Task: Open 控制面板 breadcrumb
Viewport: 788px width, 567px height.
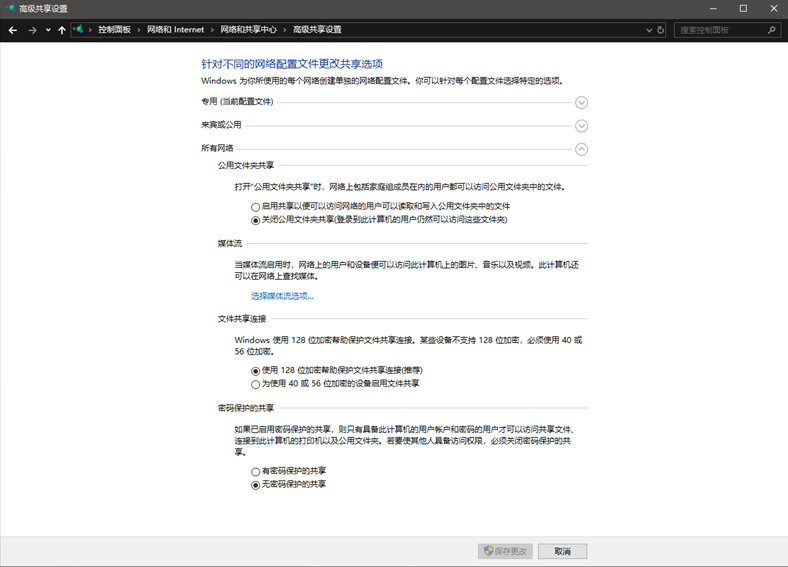Action: click(115, 30)
